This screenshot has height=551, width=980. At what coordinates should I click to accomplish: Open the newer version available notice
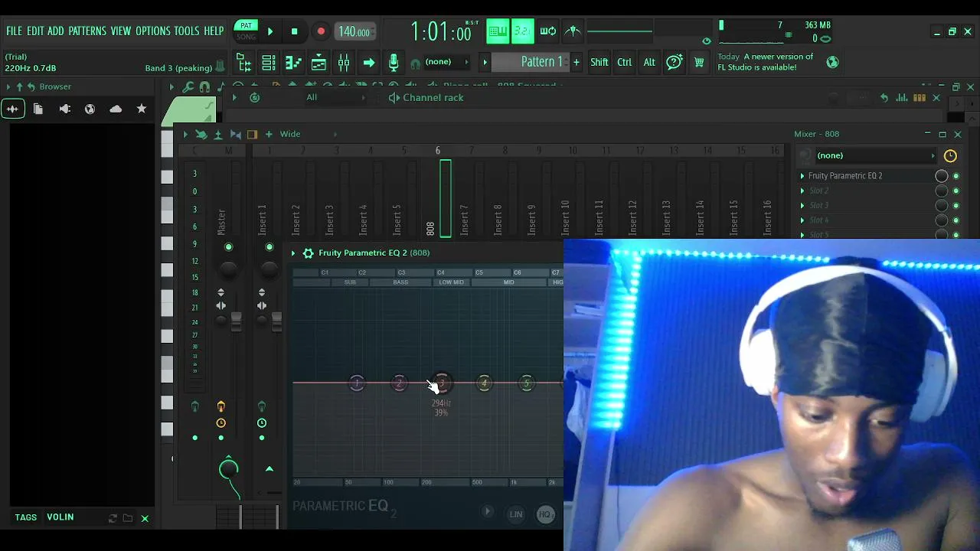click(x=766, y=62)
